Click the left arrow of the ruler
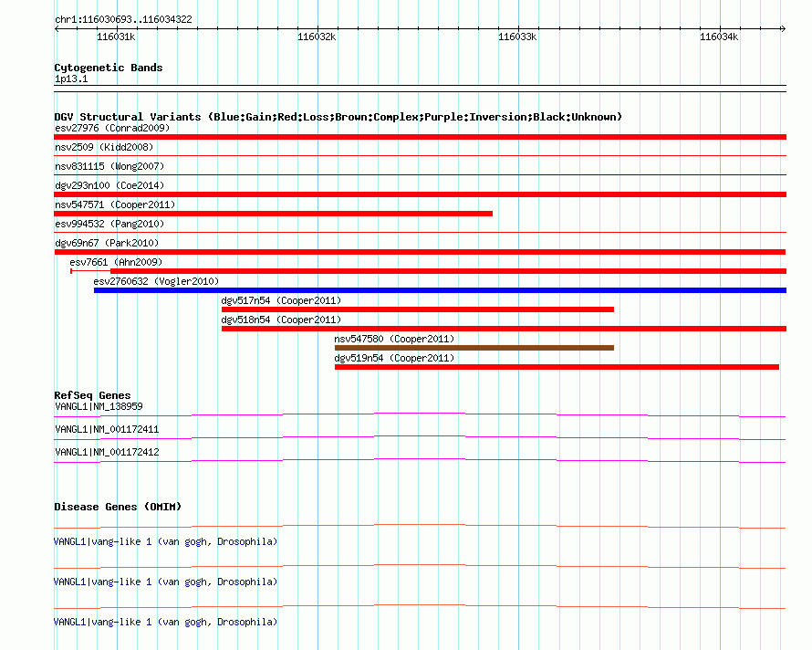Screen dimensions: 812x650 57,29
